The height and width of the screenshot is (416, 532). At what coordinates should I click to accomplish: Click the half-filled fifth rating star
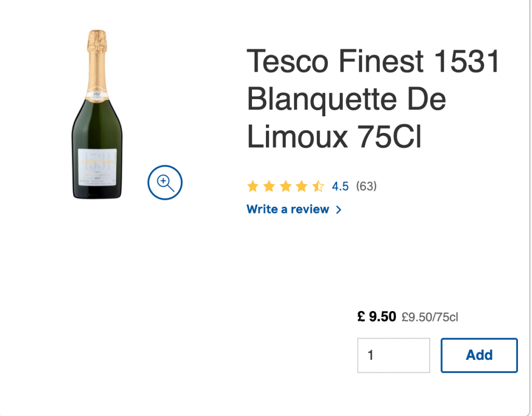(x=317, y=186)
